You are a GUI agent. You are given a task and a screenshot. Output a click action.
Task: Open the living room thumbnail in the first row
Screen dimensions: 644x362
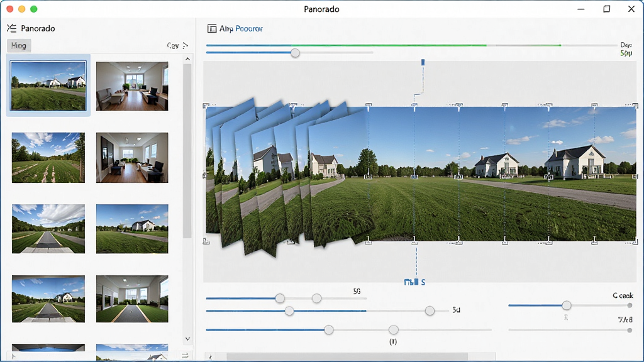click(132, 86)
